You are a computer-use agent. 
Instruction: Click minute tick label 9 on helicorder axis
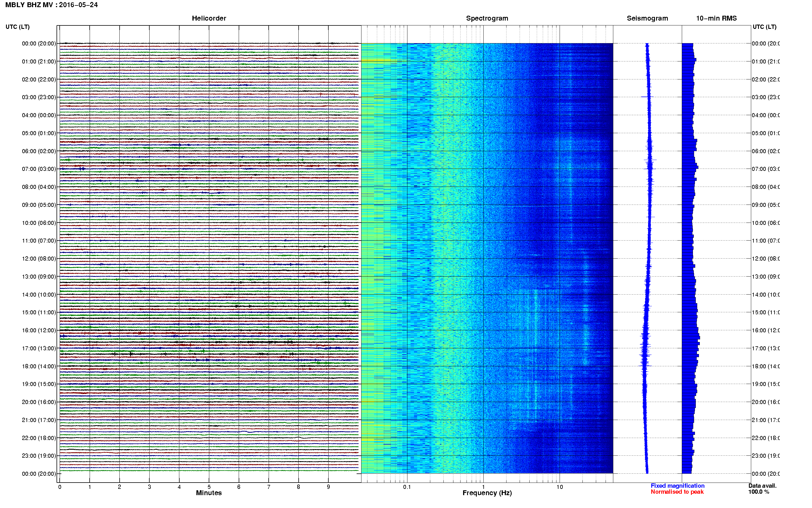click(328, 487)
